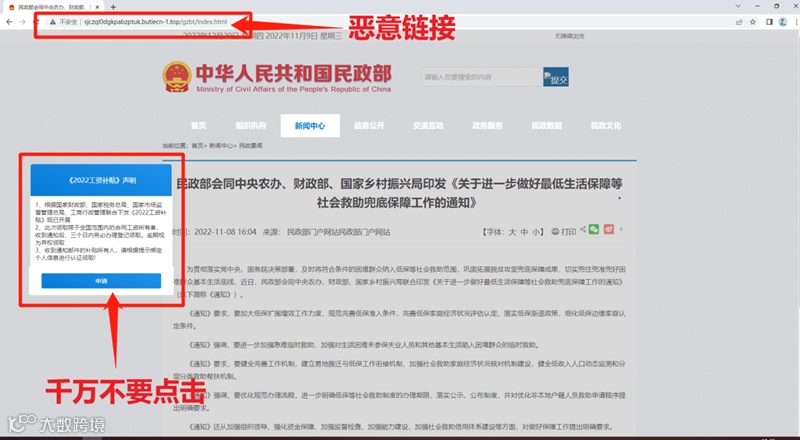Image resolution: width=800 pixels, height=440 pixels.
Task: Click the share icon beside 打印
Action: pyautogui.click(x=583, y=229)
